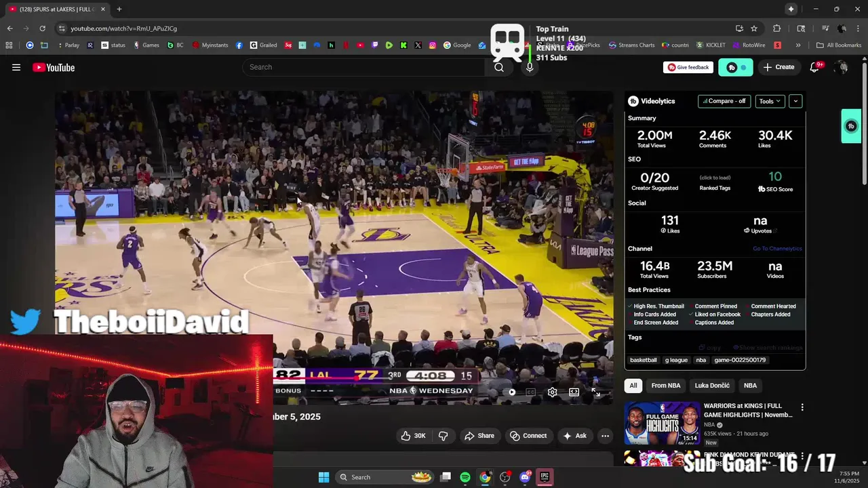Open the Streams Charts bookmark
This screenshot has height=488, width=868.
click(x=631, y=45)
